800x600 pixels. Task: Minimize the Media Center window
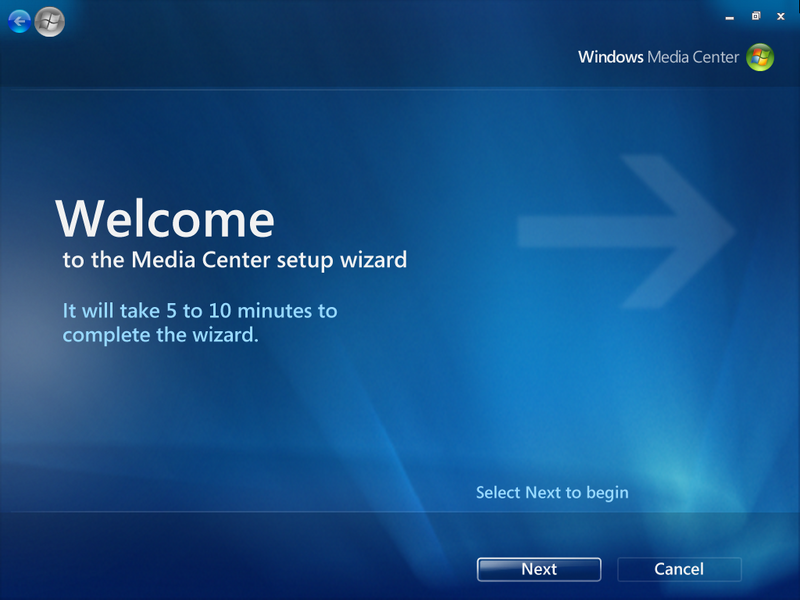730,17
